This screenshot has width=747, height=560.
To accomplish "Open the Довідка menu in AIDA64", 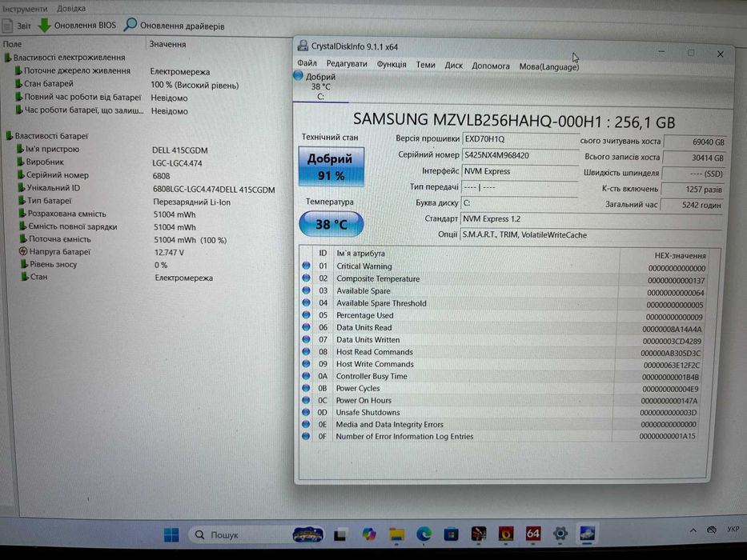I will point(71,9).
